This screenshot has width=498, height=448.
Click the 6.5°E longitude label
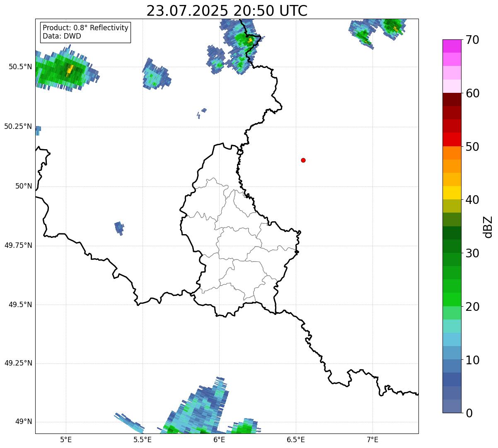(x=296, y=439)
